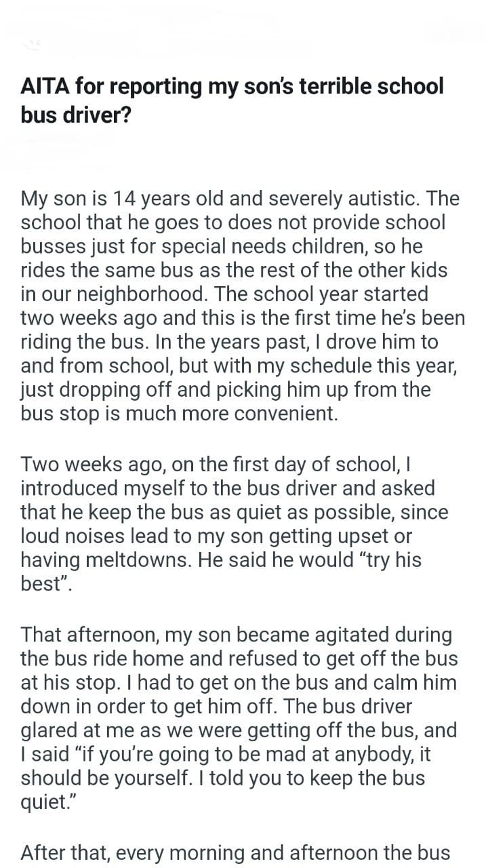Click the line "bus stop is much more convenient."
This screenshot has width=486, height=868.
point(179,414)
